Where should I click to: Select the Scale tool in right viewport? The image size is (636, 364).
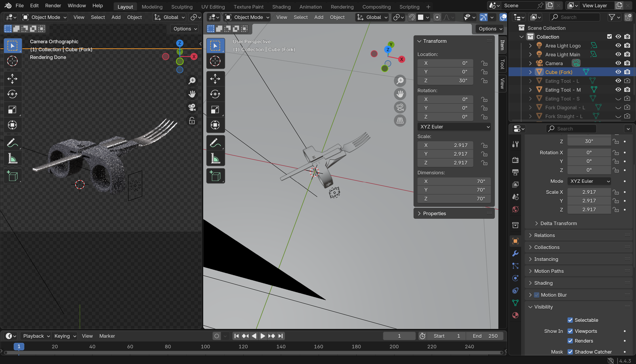(x=215, y=109)
